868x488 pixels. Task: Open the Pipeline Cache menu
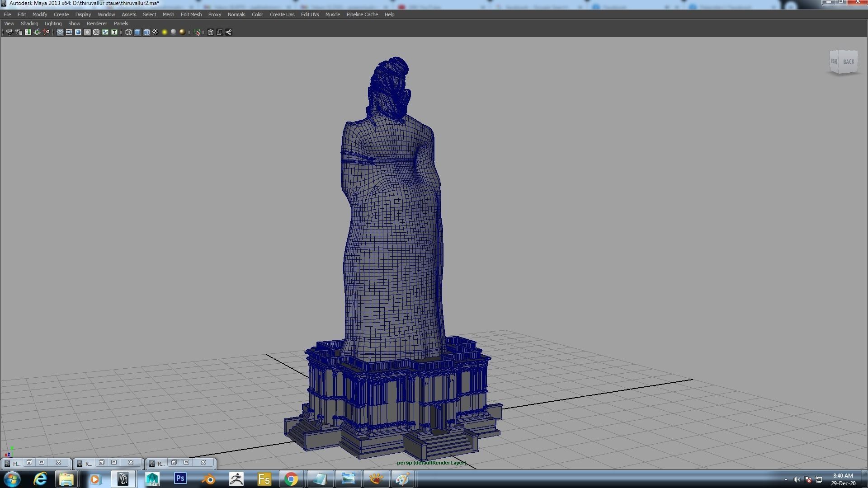362,14
